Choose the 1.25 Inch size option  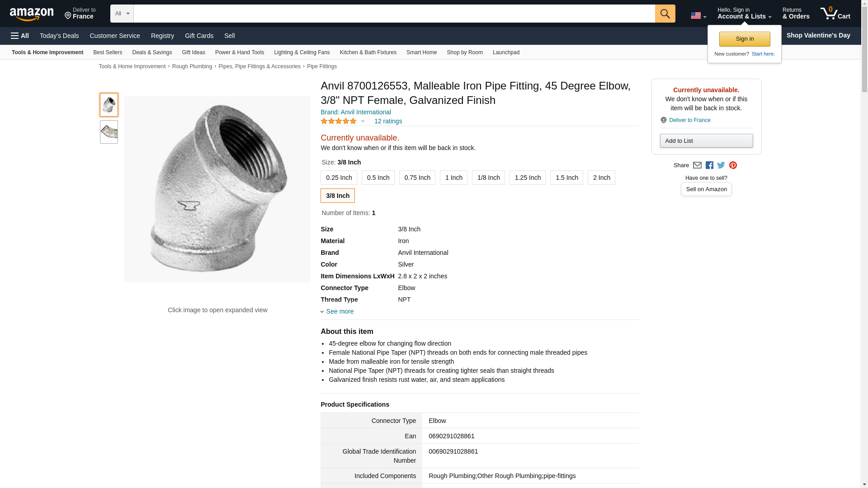tap(527, 178)
